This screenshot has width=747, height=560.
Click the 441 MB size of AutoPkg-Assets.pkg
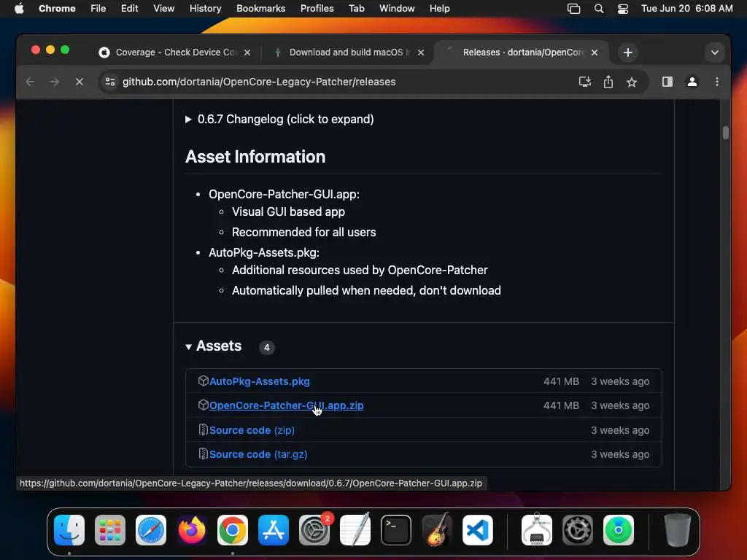[561, 381]
